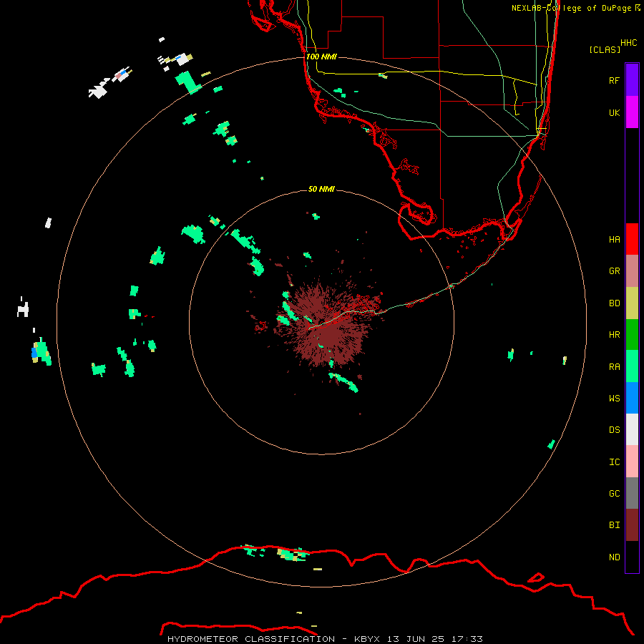Click the BD legend label

click(614, 303)
